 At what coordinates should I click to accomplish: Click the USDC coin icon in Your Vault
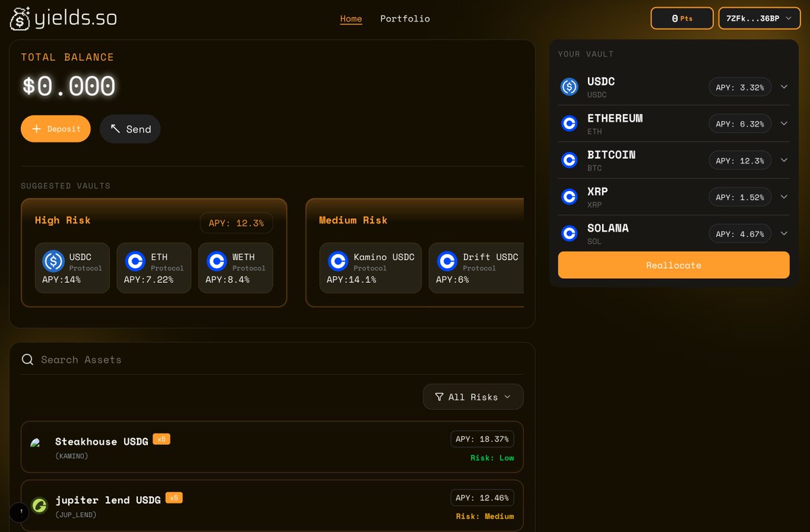coord(570,87)
